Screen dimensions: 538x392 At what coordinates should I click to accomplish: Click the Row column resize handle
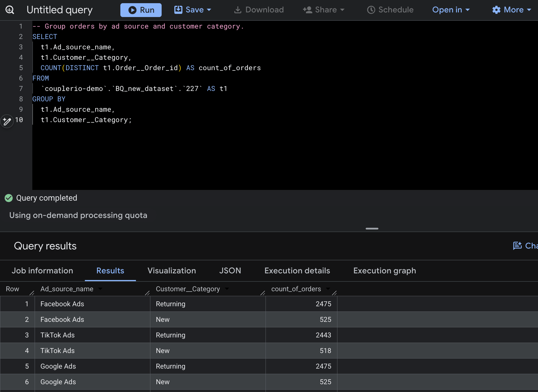pyautogui.click(x=32, y=293)
